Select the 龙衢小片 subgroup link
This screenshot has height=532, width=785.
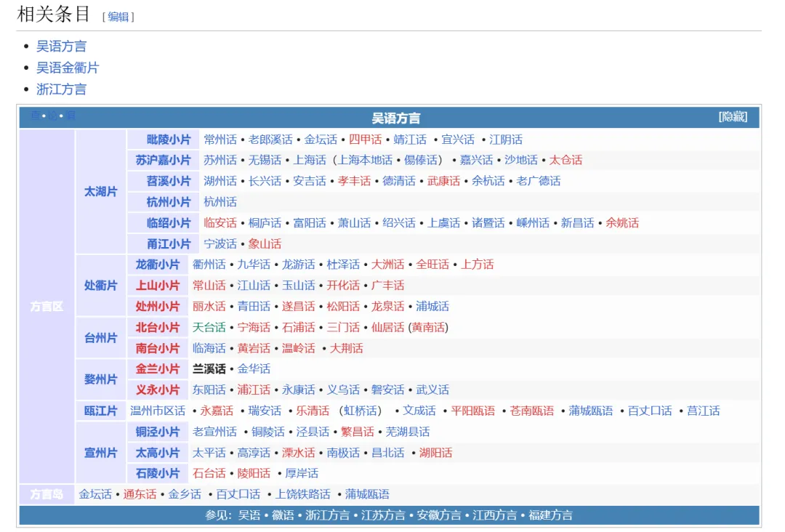click(x=158, y=265)
